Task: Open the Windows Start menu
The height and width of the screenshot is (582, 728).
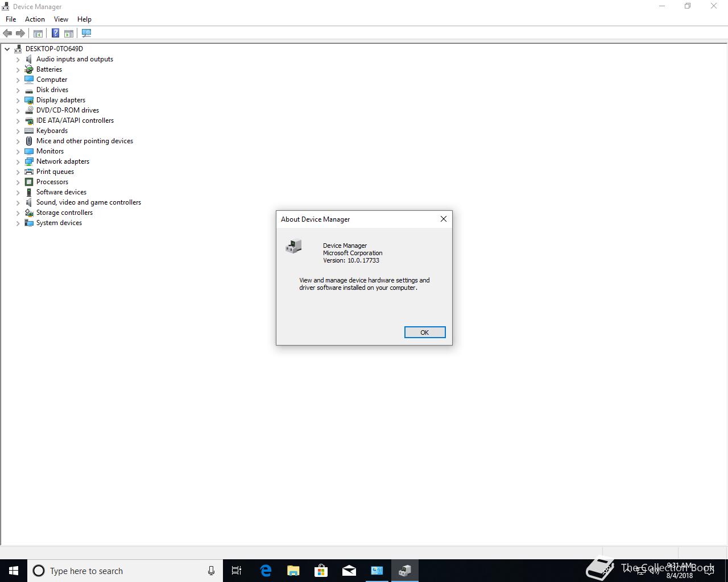Action: coord(14,571)
